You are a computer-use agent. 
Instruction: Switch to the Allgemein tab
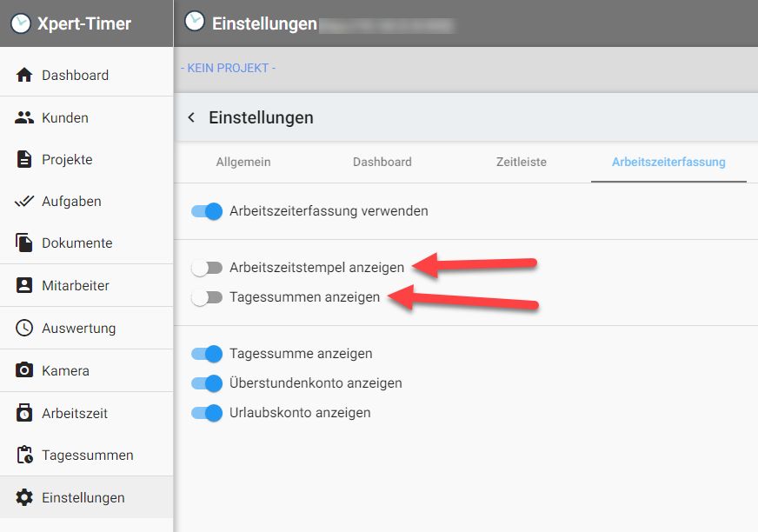click(243, 163)
